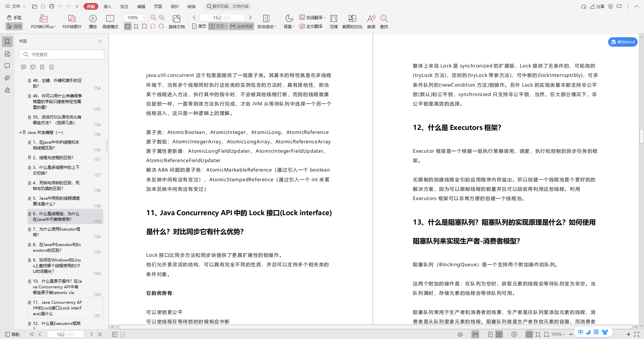Go to previous page with toolbar arrow
The height and width of the screenshot is (339, 644).
(194, 17)
